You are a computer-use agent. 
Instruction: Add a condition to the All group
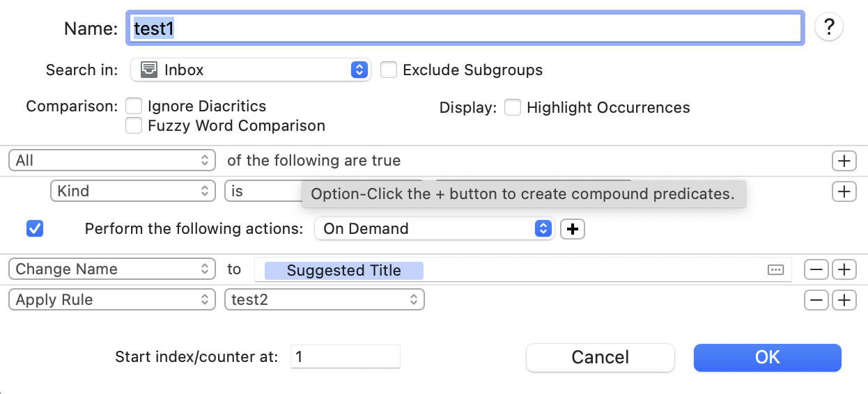tap(844, 161)
